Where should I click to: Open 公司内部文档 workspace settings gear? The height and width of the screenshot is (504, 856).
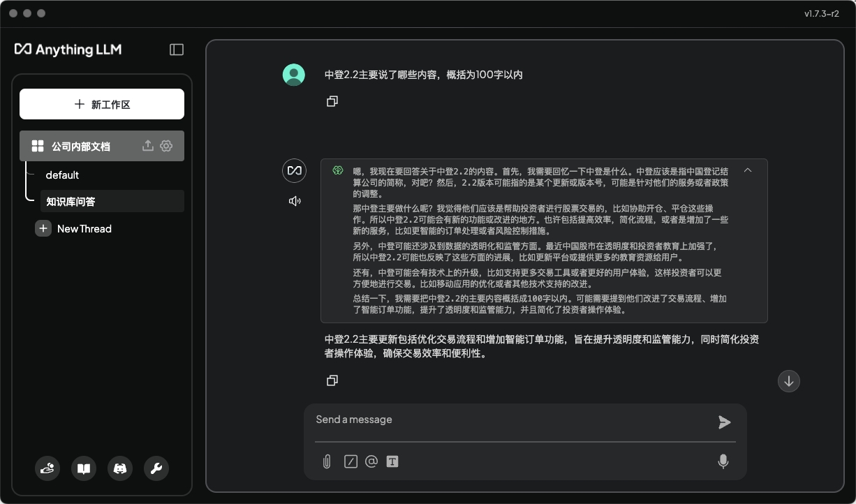(x=166, y=146)
